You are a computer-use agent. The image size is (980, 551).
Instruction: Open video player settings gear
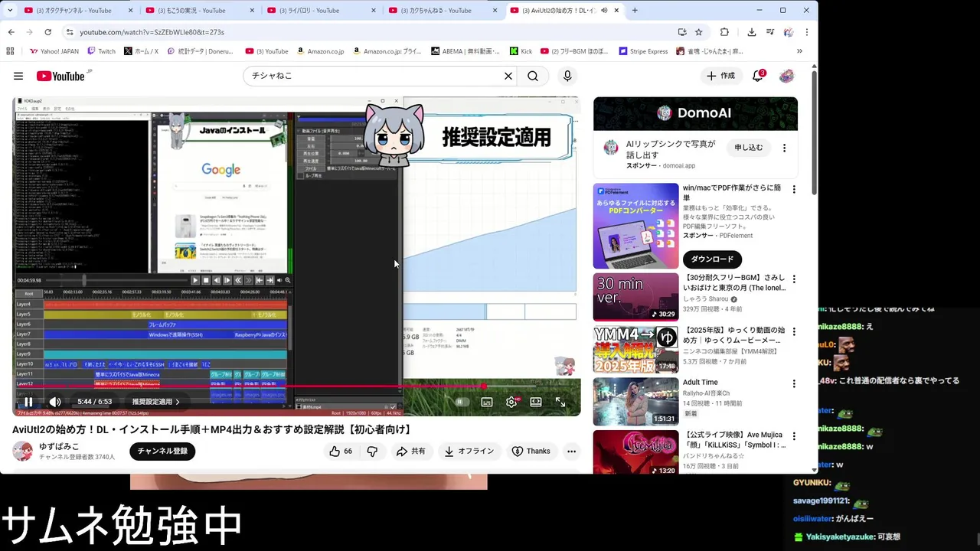tap(511, 402)
